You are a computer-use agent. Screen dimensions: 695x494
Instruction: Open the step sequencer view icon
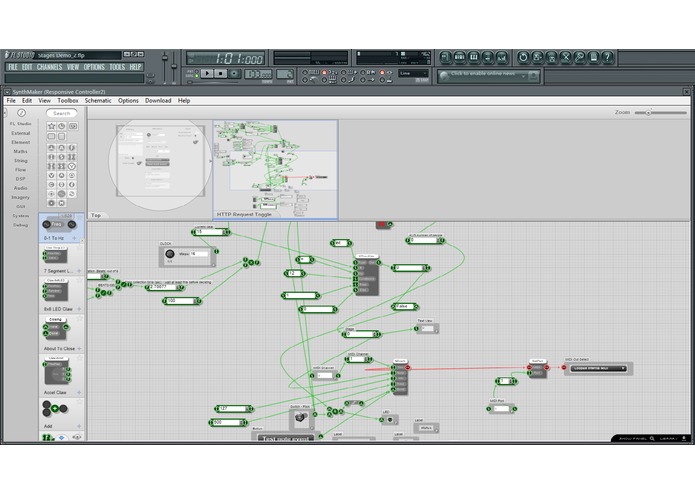[x=460, y=57]
